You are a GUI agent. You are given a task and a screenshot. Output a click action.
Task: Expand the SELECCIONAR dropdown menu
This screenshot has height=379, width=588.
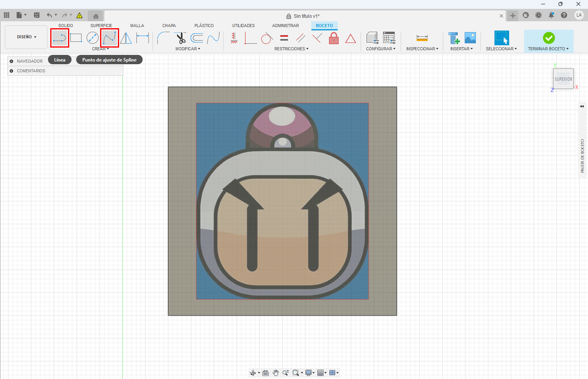501,49
